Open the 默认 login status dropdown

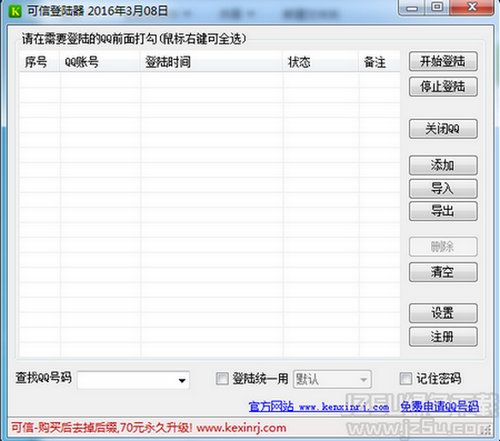point(332,379)
